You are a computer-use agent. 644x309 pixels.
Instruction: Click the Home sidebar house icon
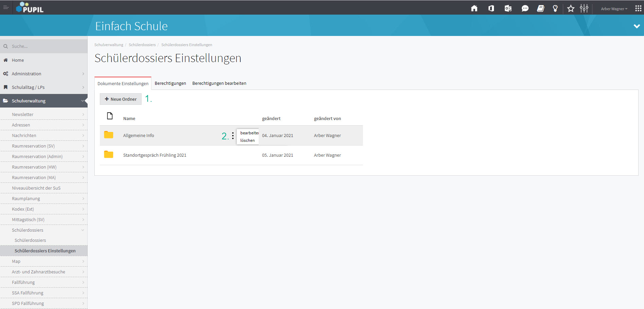[6, 60]
